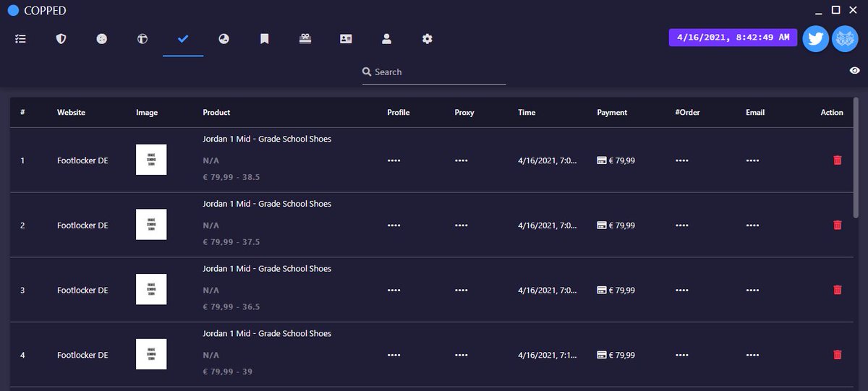Reveal hidden #Order dots in row 1
This screenshot has height=391, width=868.
pos(681,160)
